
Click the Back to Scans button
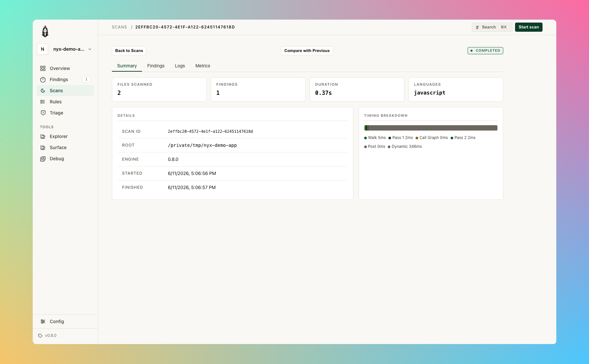pos(129,51)
